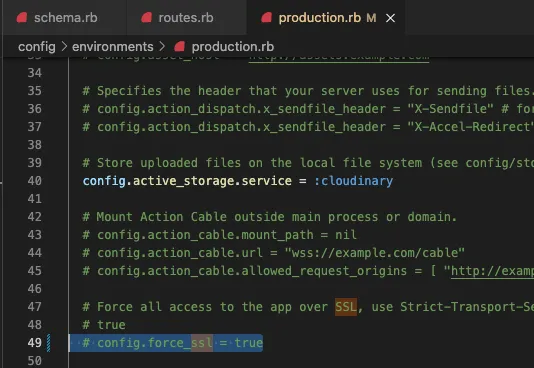The width and height of the screenshot is (534, 368).
Task: Click line number 46 in the gutter
Action: [34, 289]
